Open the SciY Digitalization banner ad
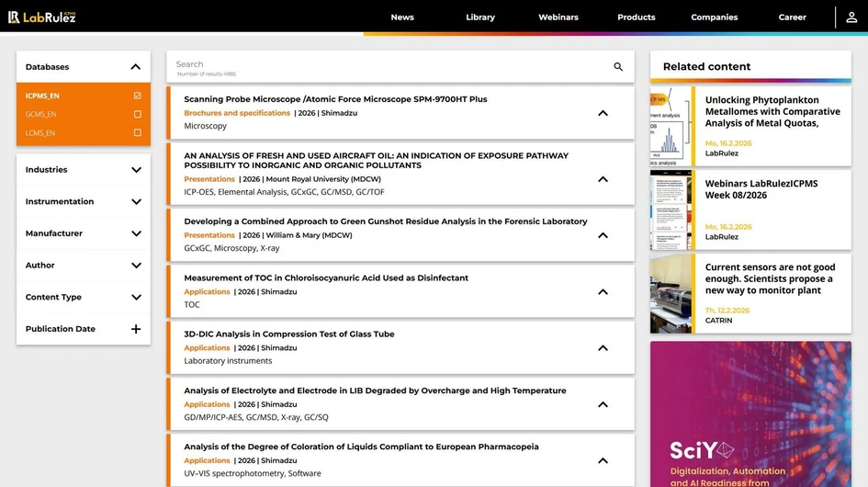Viewport: 868px width, 487px height. (x=750, y=413)
